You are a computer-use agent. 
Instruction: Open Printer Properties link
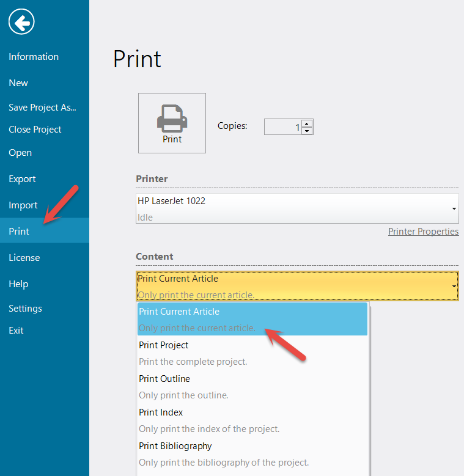click(423, 232)
